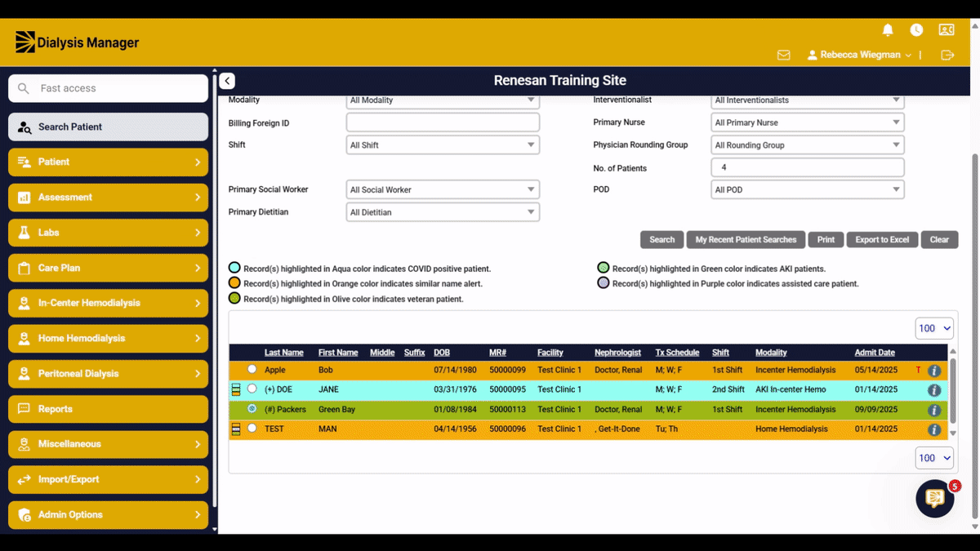Open info icon for Packers row
Screen dimensions: 980x551
click(934, 410)
